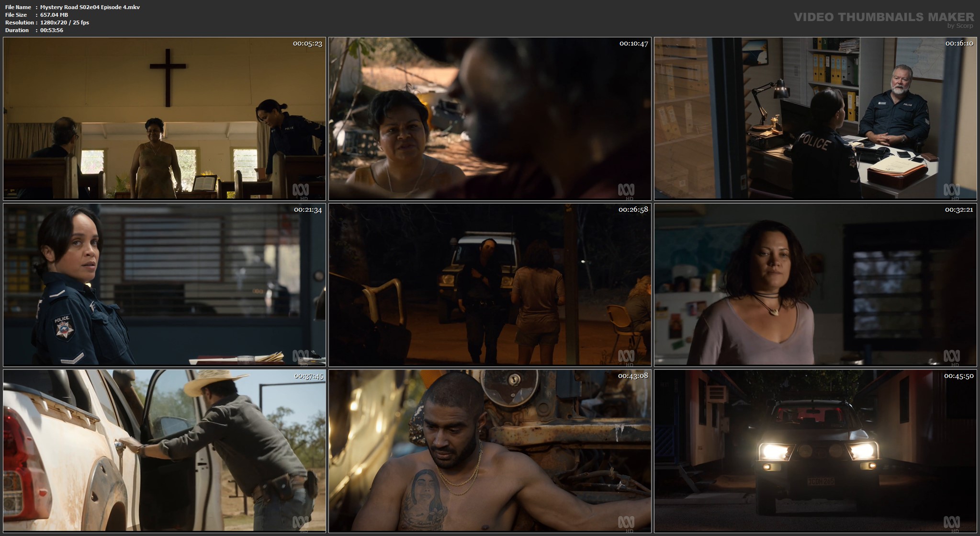Click the 00:16:10 timestamp label
The height and width of the screenshot is (536, 980).
pos(959,44)
